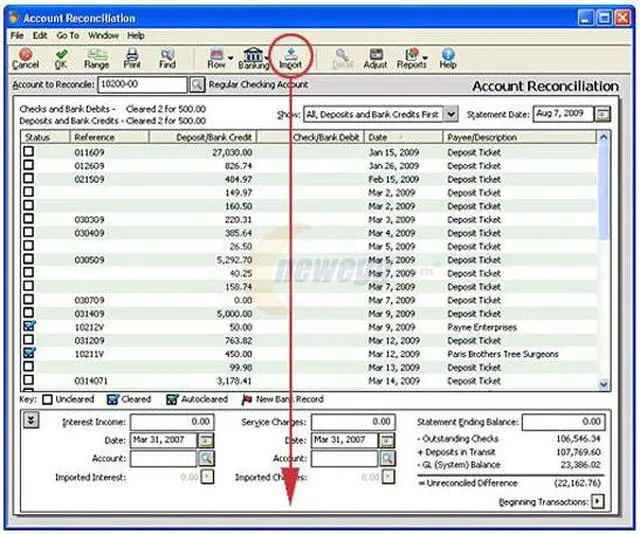Select Paris Brothers Tree Surgeons payee
Screen dimensions: 640x534
(x=503, y=354)
